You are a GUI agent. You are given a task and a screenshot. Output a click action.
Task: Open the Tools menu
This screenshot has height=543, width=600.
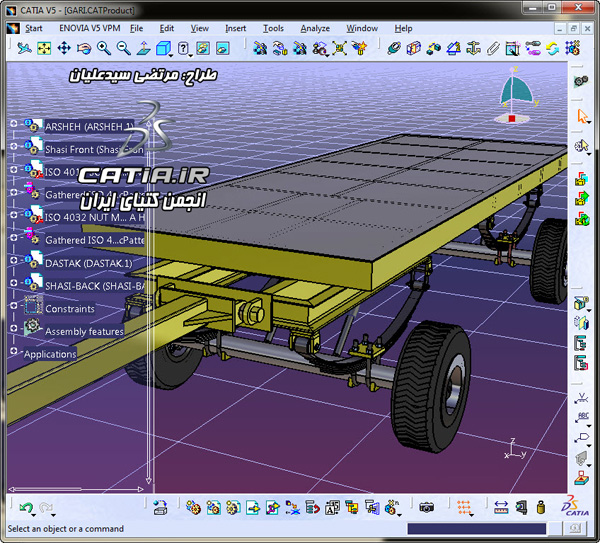point(273,28)
